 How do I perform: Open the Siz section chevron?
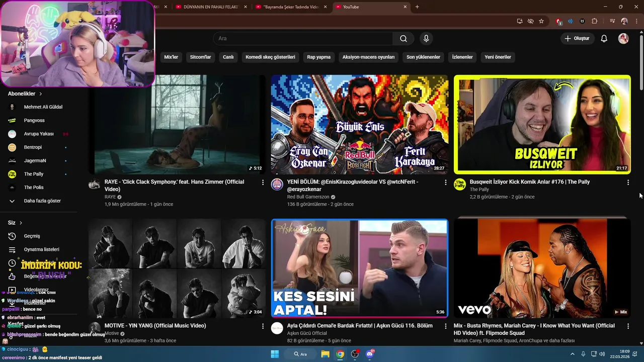pyautogui.click(x=21, y=223)
